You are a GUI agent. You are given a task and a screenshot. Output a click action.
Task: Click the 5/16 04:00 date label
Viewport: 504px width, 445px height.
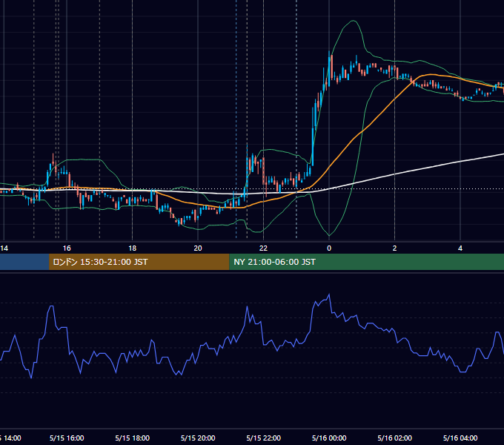[x=460, y=438]
